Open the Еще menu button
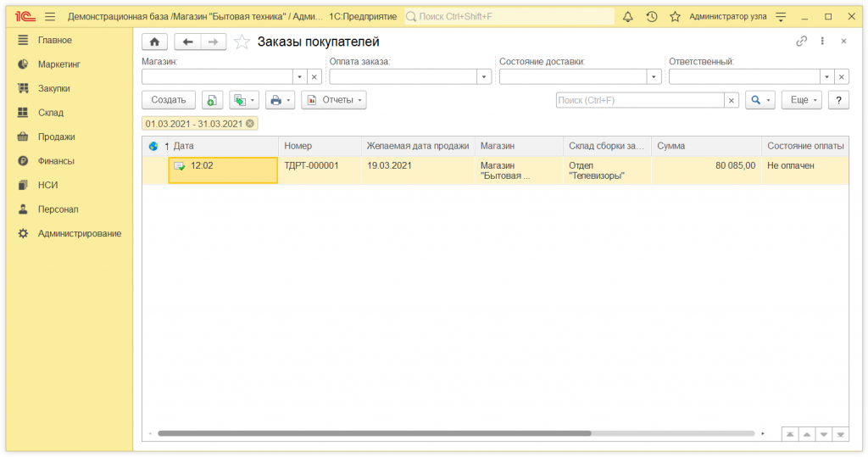This screenshot has height=457, width=868. 801,100
